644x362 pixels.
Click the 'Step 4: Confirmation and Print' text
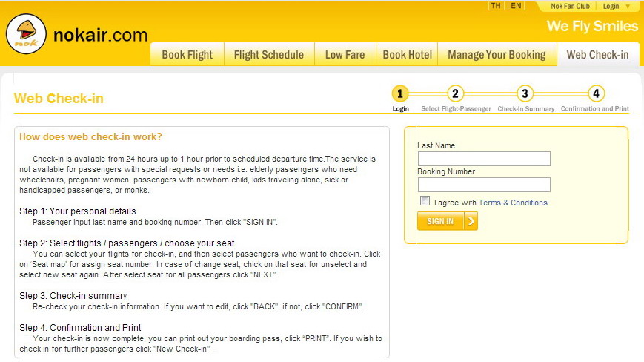(x=80, y=328)
